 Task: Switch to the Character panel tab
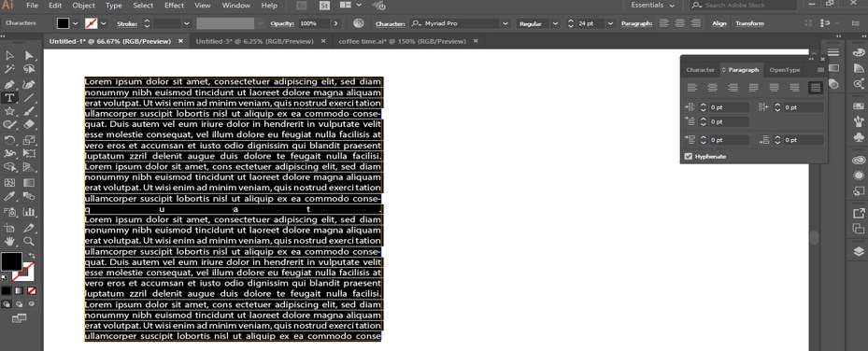point(700,70)
